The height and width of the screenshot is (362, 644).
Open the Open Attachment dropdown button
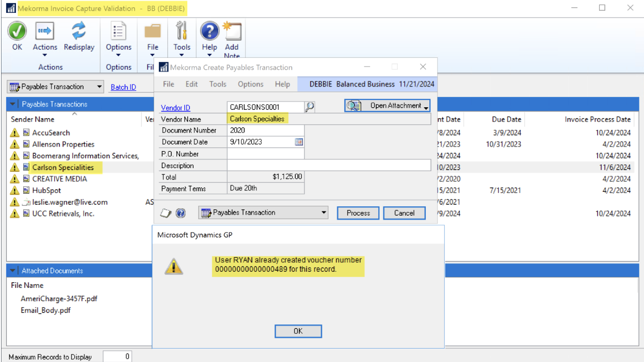coord(387,106)
